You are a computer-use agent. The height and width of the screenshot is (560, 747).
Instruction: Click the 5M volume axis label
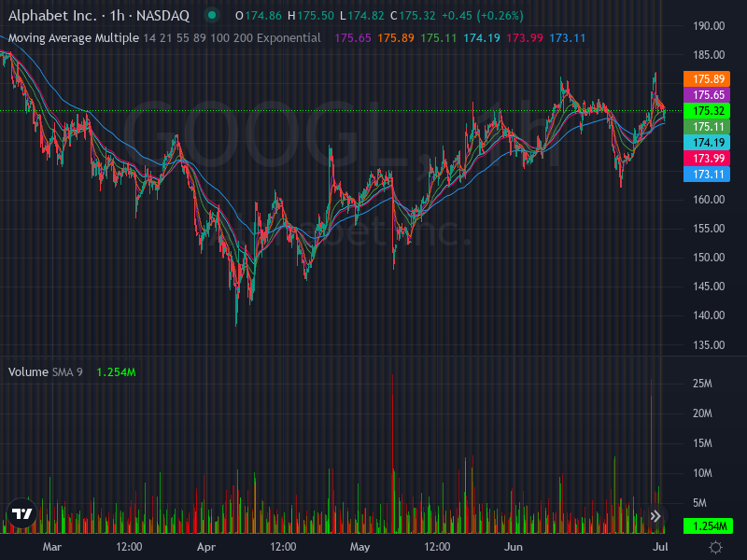(699, 503)
